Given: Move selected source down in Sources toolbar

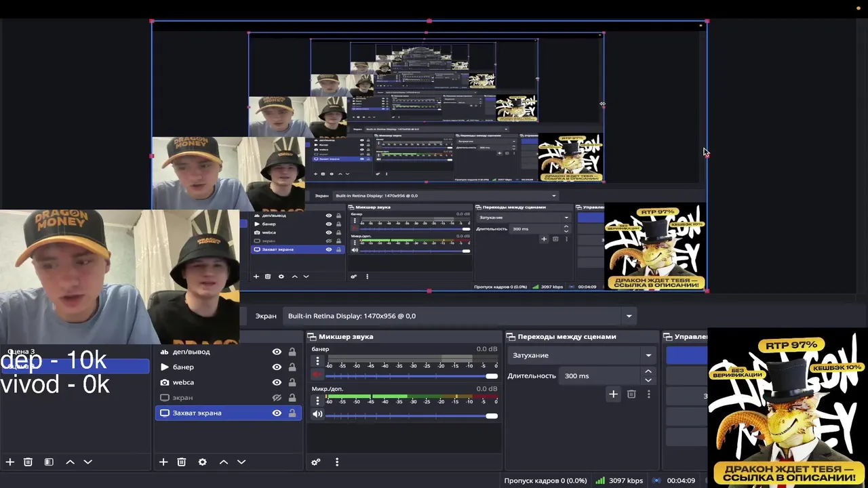Looking at the screenshot, I should (x=241, y=462).
